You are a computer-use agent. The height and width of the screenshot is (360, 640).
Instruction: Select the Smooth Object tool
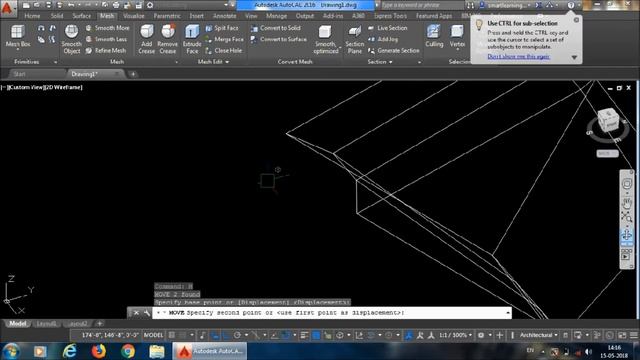tap(71, 39)
